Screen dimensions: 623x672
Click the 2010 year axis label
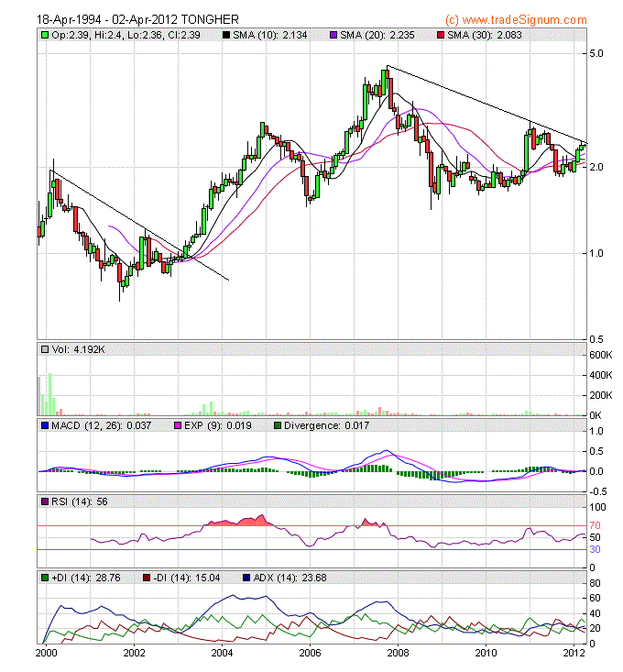[x=486, y=653]
